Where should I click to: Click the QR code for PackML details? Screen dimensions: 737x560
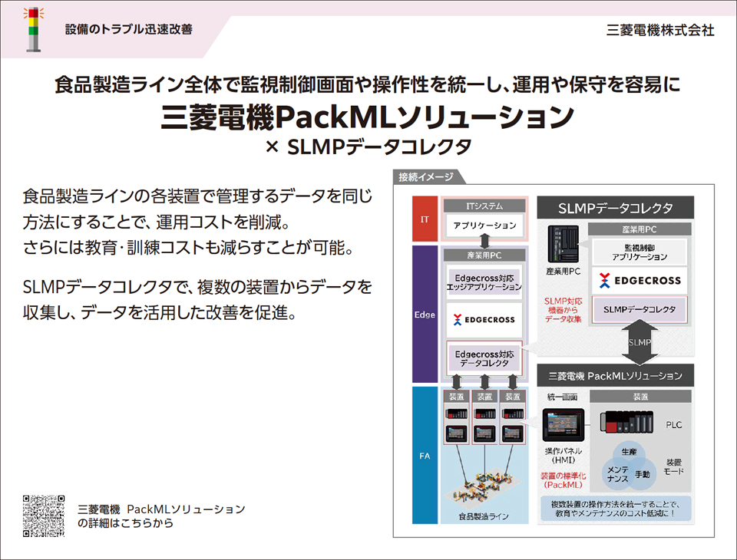tap(44, 516)
